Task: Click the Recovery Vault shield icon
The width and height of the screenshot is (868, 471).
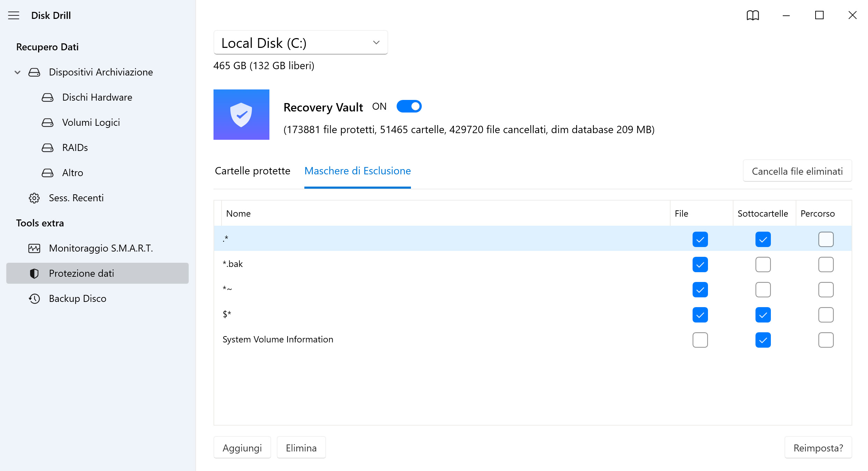Action: pos(242,114)
